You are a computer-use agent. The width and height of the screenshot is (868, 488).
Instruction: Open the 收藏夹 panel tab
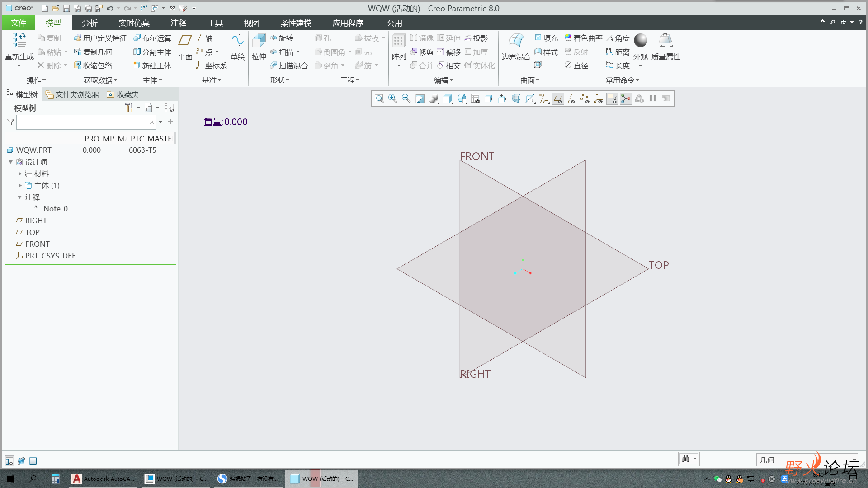click(x=123, y=94)
